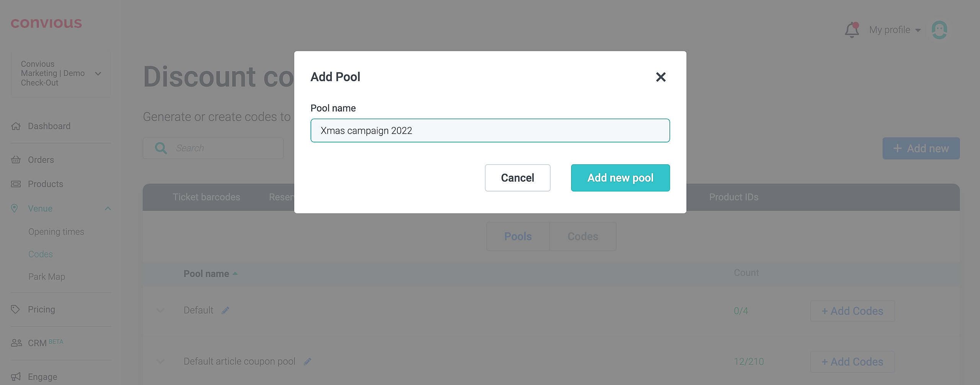Viewport: 980px width, 385px height.
Task: Click the notification bell icon
Action: (852, 30)
